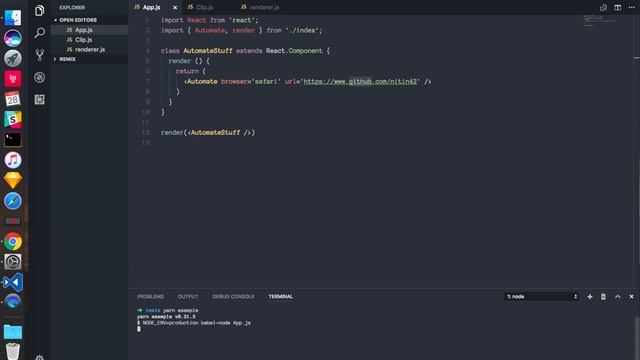The width and height of the screenshot is (640, 360).
Task: Select renderer.js in Open Editors list
Action: pos(90,49)
